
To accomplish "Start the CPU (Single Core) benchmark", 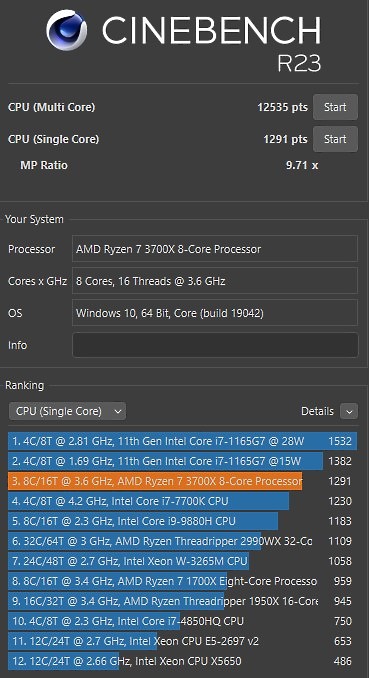I will [x=335, y=139].
